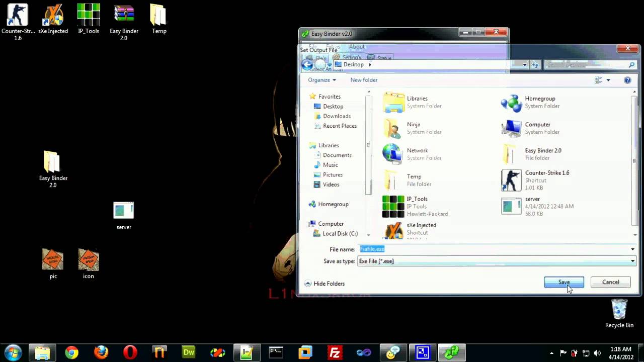Click the navigation pane scroll down arrow
The height and width of the screenshot is (362, 644).
[x=369, y=235]
